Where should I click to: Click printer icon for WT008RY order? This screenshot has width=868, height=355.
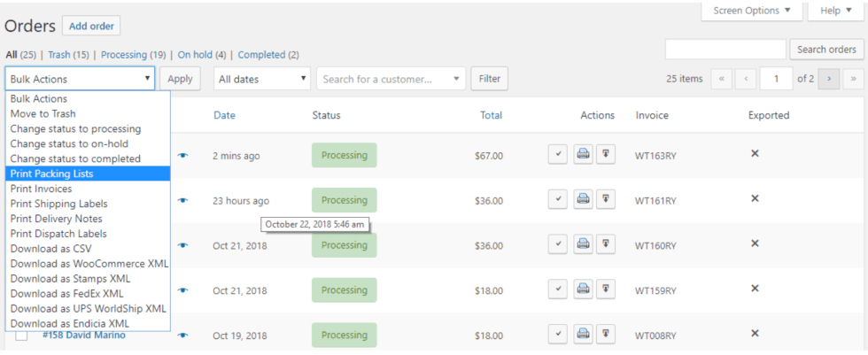coord(583,335)
